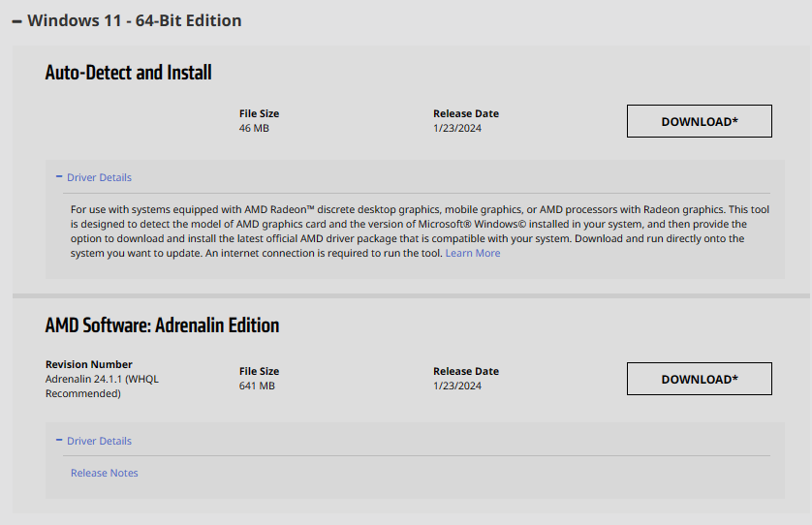
Task: Click the Auto-Detect driver description paragraph
Action: point(420,232)
